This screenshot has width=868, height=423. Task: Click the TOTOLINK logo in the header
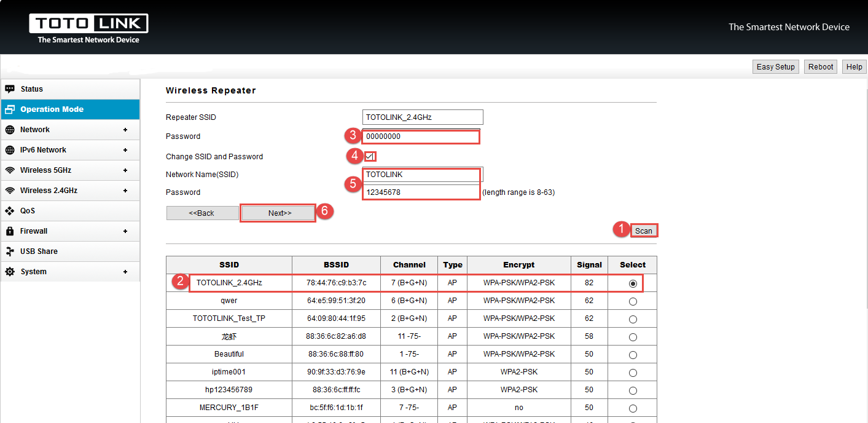88,28
